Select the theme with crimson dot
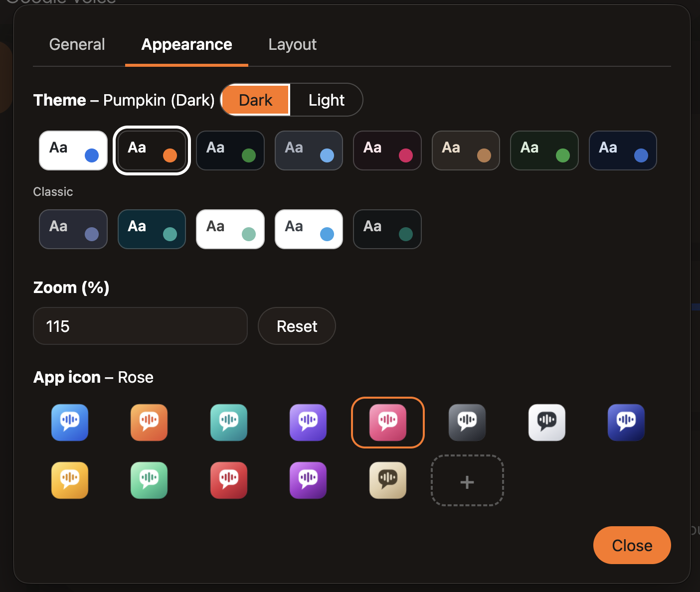700x592 pixels. click(387, 150)
